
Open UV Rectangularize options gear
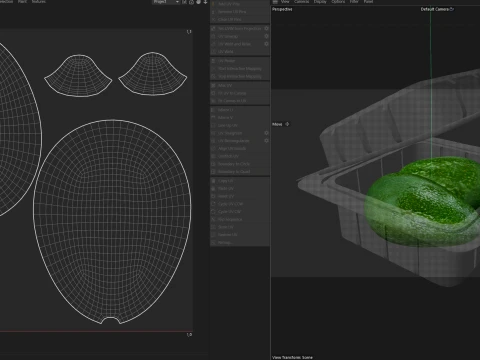(x=266, y=141)
